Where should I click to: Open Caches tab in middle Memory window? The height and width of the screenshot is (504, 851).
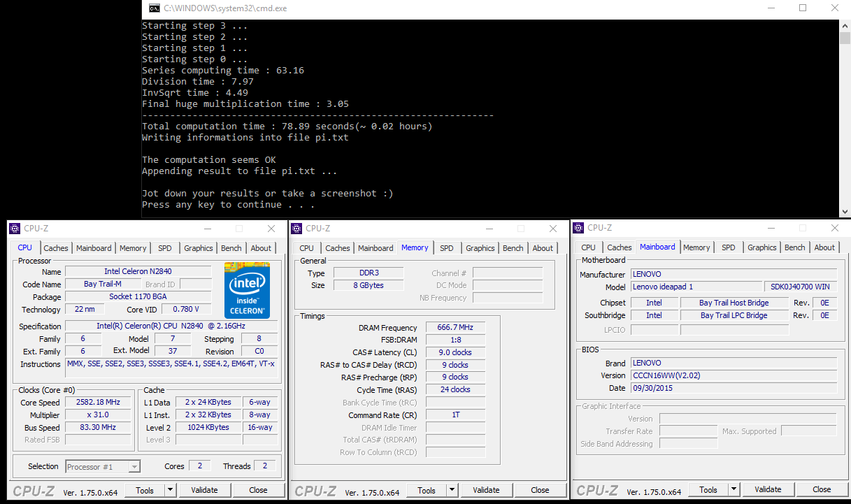338,248
